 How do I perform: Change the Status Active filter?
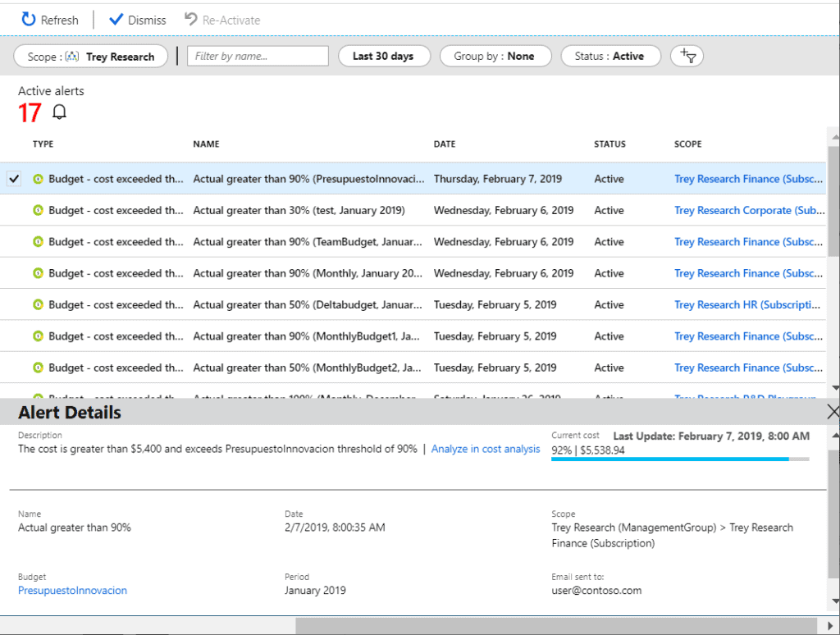610,56
